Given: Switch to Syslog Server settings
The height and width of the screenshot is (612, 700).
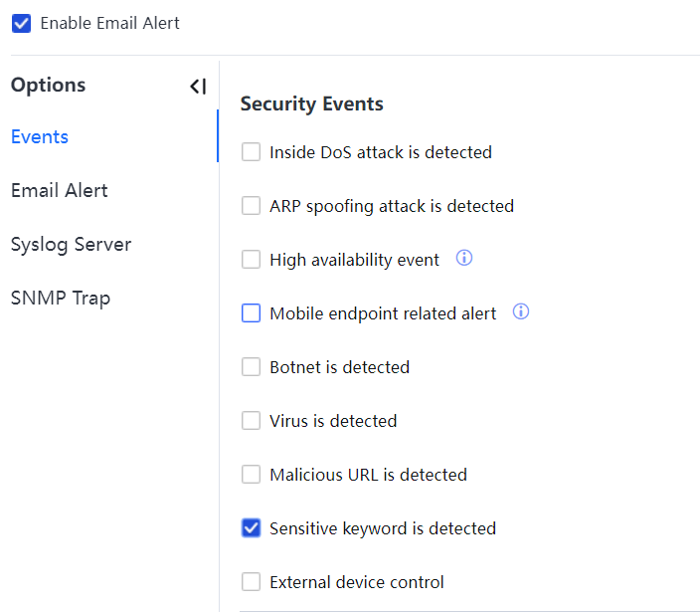Looking at the screenshot, I should (x=71, y=245).
